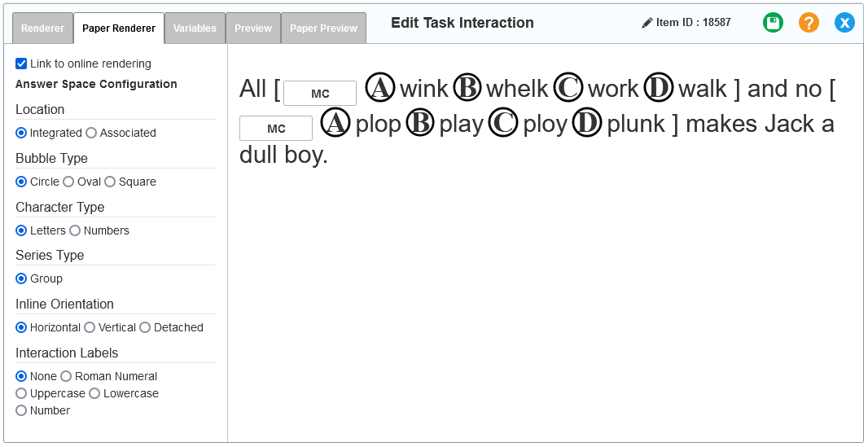868x447 pixels.
Task: Set inline orientation to Detached
Action: (x=145, y=327)
